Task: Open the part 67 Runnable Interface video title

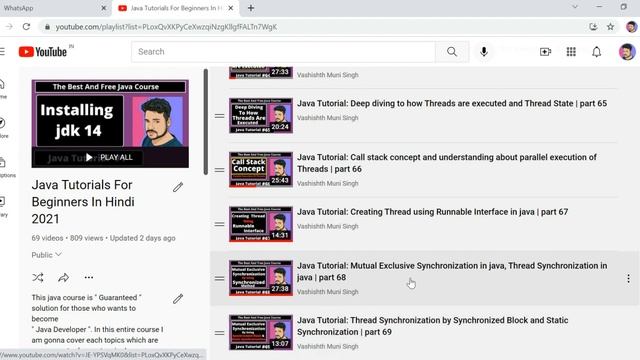Action: [432, 212]
